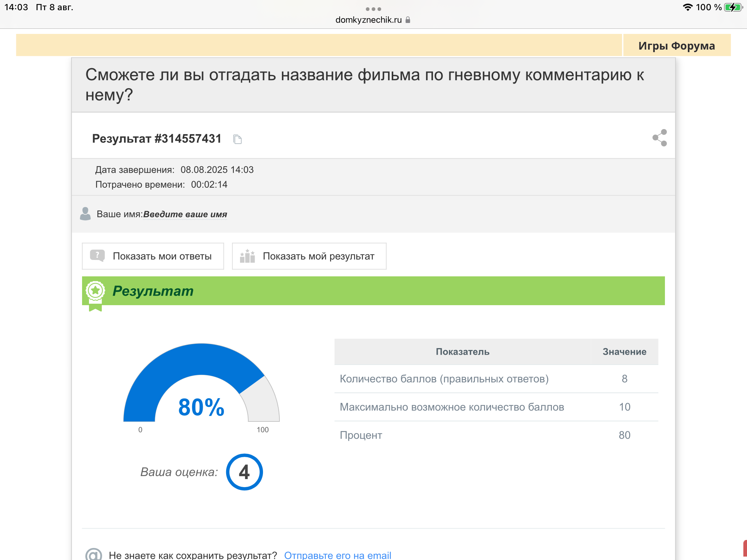Click the green Результат banner title
Screen dimensions: 747x560
[x=153, y=291]
